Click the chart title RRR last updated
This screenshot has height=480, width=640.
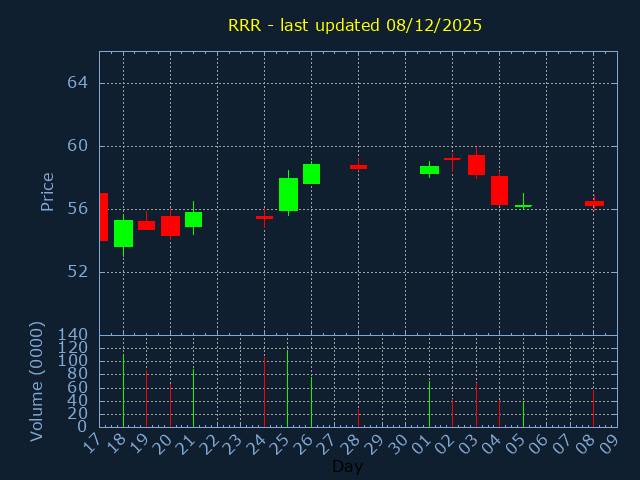coord(354,25)
